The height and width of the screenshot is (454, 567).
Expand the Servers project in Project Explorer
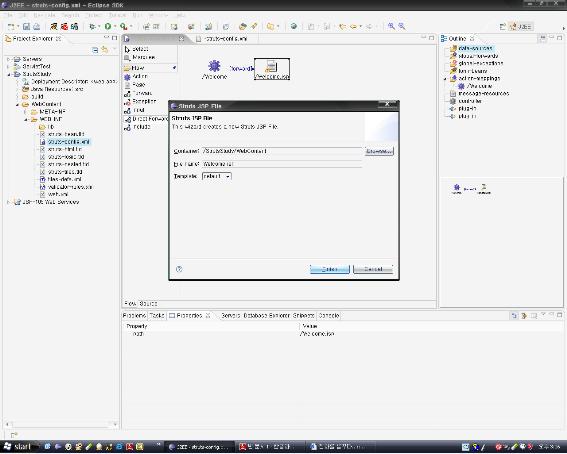(x=8, y=59)
